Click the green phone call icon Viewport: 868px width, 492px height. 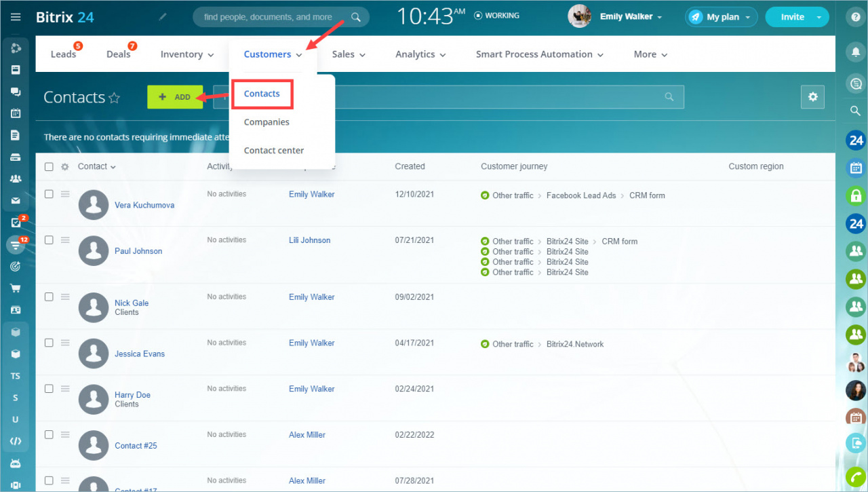[856, 476]
